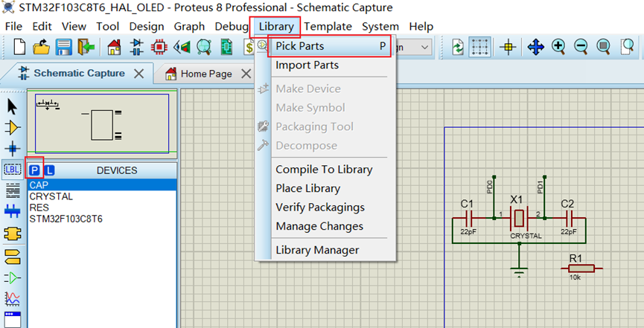The width and height of the screenshot is (644, 328).
Task: Select the Buses Mode tool
Action: coord(13,211)
